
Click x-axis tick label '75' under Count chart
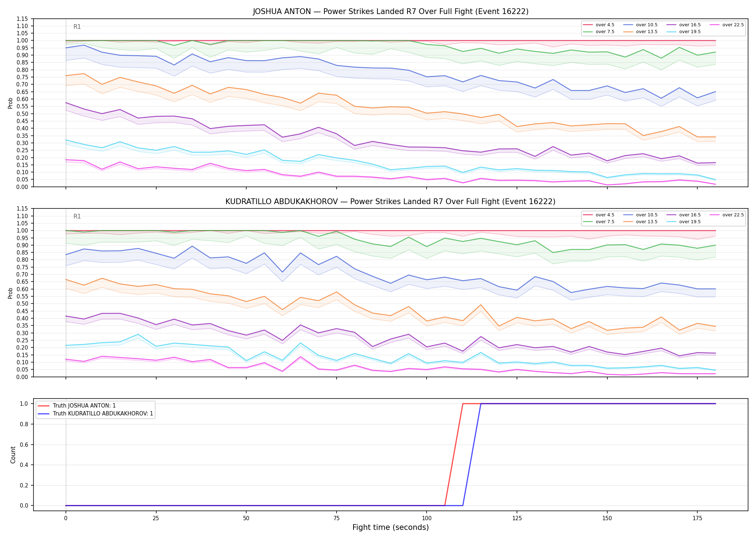(x=336, y=518)
